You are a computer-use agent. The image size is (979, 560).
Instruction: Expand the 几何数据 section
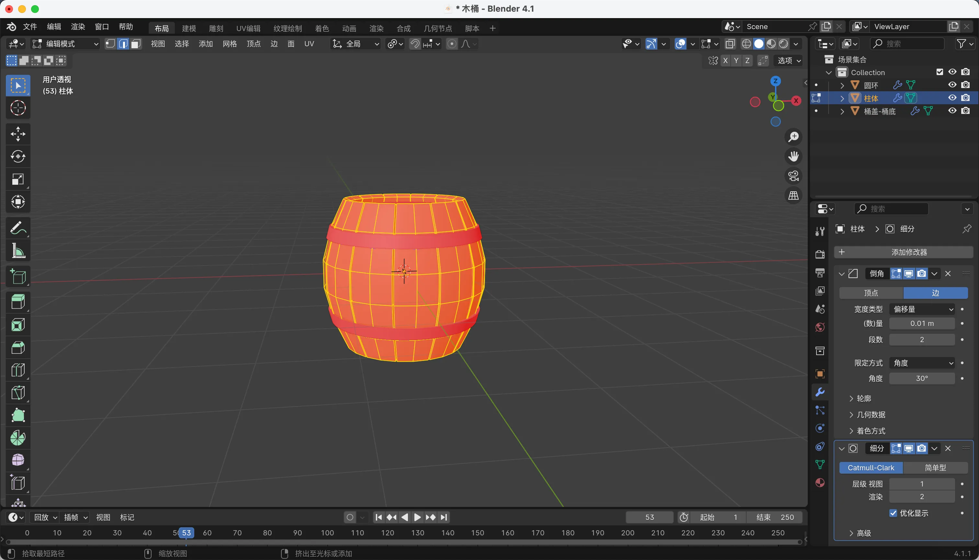pos(871,415)
